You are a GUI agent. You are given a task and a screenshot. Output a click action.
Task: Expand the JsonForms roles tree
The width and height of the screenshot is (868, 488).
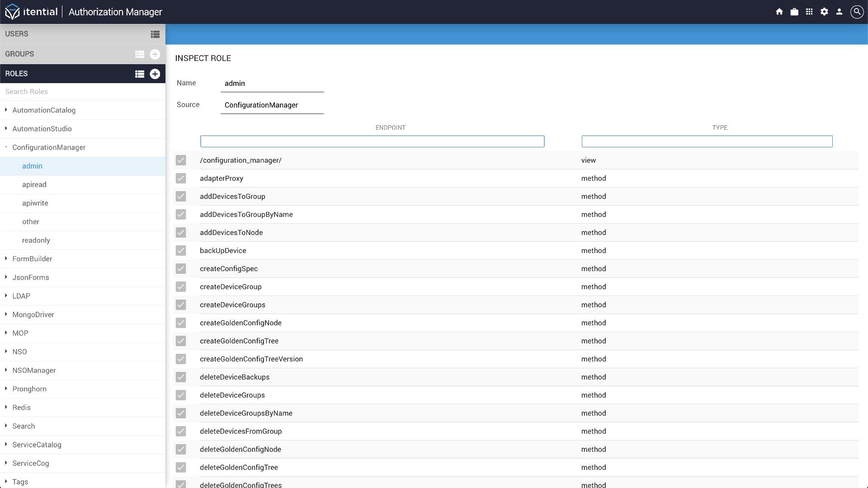(x=6, y=277)
